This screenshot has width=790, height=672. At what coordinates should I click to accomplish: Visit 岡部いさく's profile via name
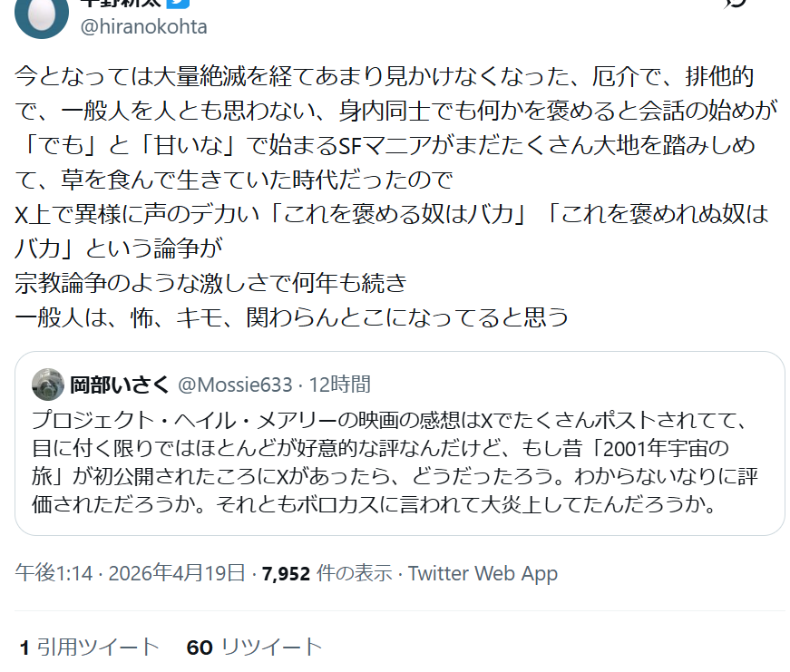119,385
